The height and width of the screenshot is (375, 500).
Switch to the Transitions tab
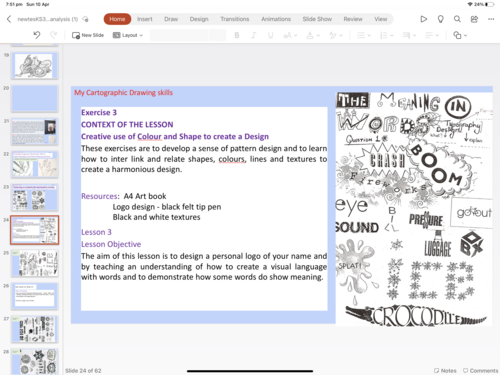point(235,19)
